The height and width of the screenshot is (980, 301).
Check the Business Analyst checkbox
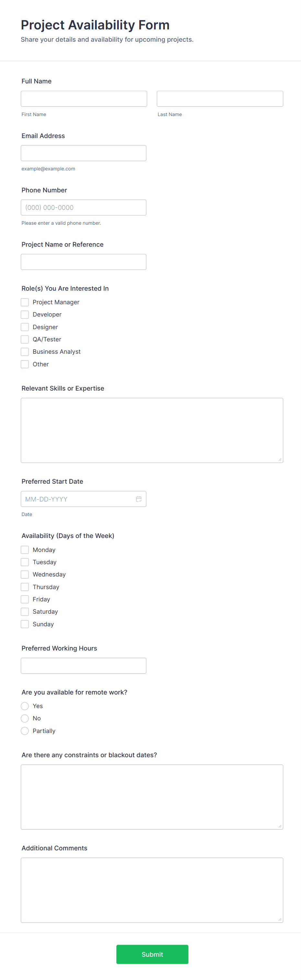click(24, 351)
